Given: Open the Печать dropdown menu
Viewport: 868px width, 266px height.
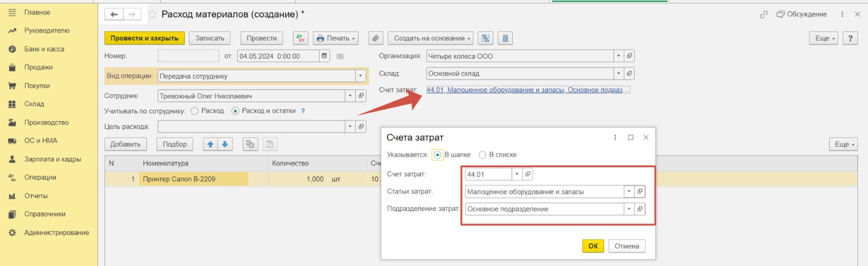Looking at the screenshot, I should click(336, 38).
